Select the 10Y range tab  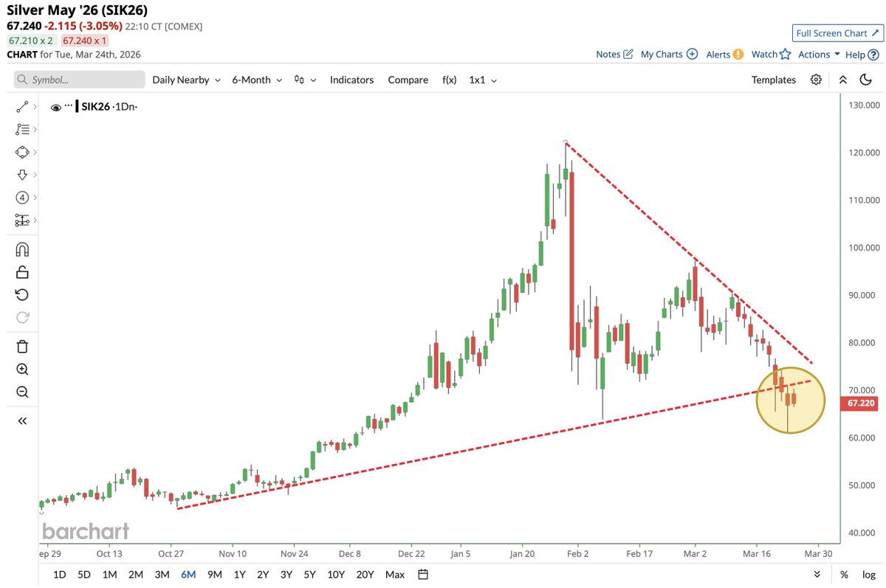coord(336,575)
